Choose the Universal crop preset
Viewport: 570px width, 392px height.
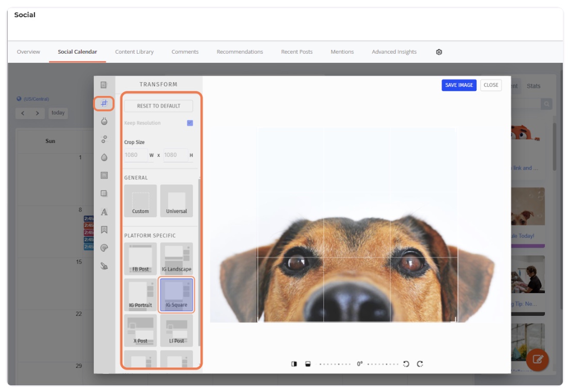176,201
